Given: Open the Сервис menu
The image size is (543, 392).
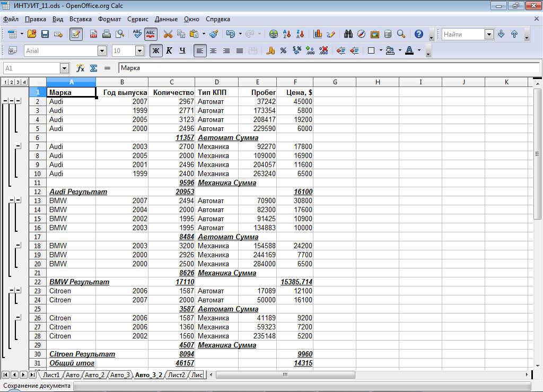Looking at the screenshot, I should tap(137, 19).
